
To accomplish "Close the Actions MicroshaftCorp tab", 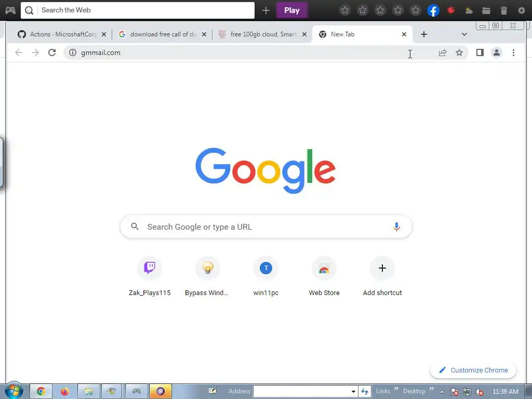I will pos(104,34).
